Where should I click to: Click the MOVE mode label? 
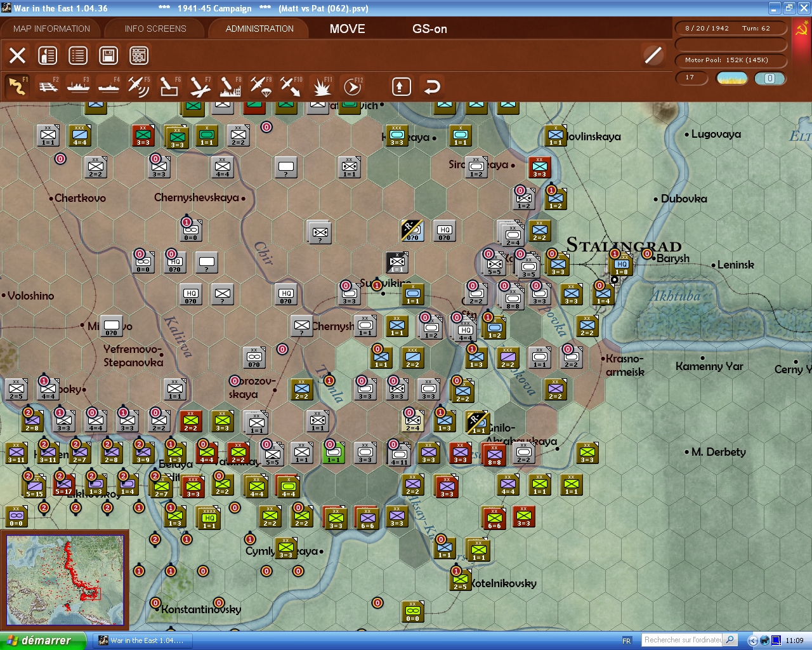pyautogui.click(x=348, y=29)
